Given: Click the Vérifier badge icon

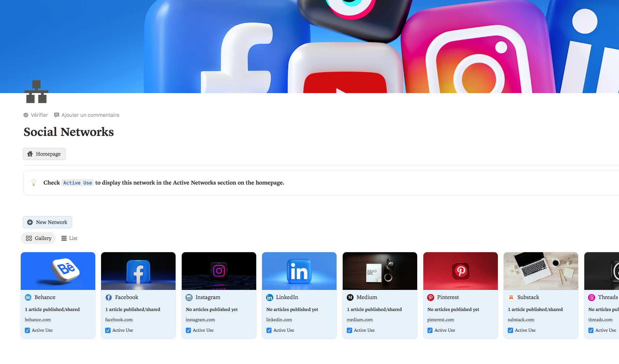Looking at the screenshot, I should tap(26, 115).
